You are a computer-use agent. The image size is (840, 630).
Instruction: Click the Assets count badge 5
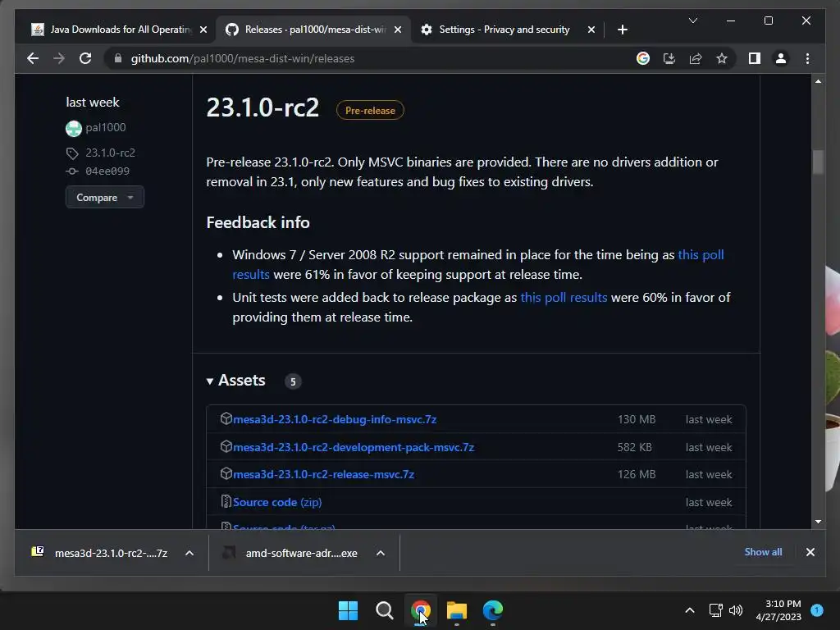point(293,381)
